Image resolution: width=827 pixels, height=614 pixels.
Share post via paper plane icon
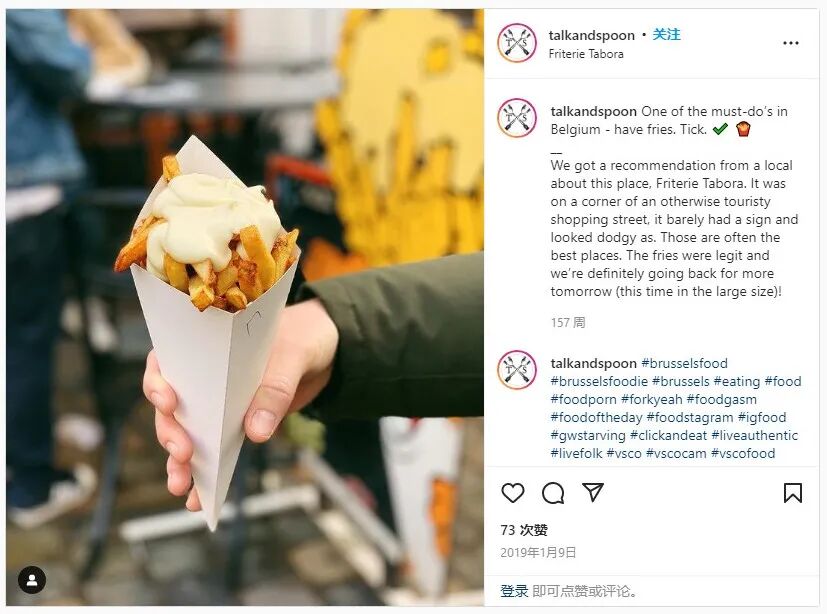click(593, 492)
